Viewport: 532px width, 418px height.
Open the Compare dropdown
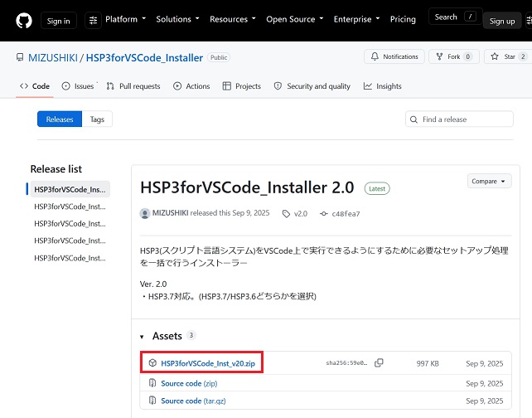(x=489, y=181)
